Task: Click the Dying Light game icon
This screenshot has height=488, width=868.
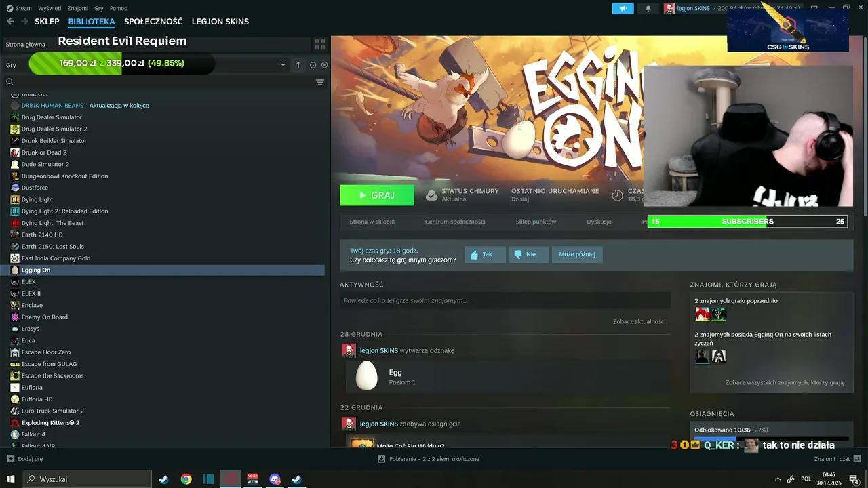Action: (x=15, y=200)
